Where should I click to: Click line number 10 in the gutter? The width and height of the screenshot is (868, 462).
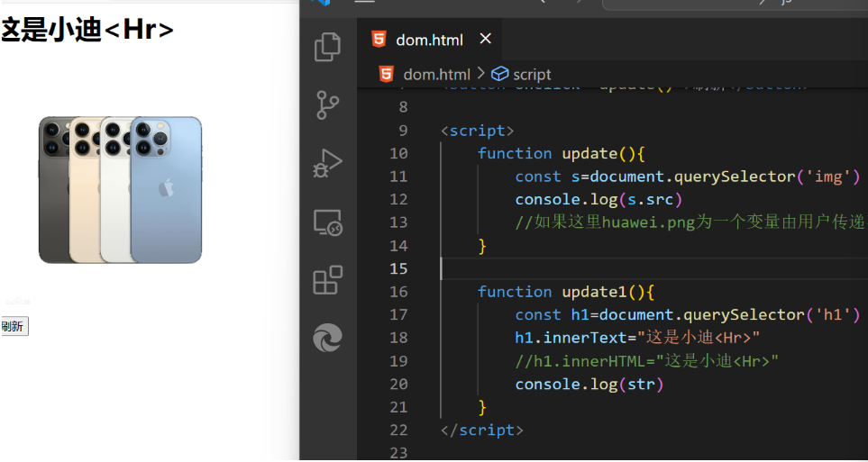click(398, 153)
